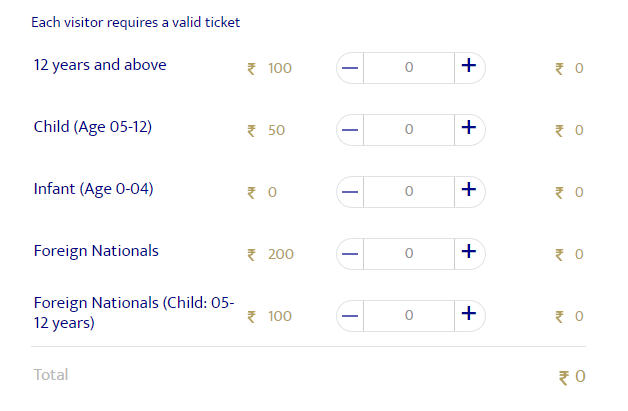The image size is (628, 411).
Task: Click Foreign Nationals Child quantity input
Action: coord(408,315)
